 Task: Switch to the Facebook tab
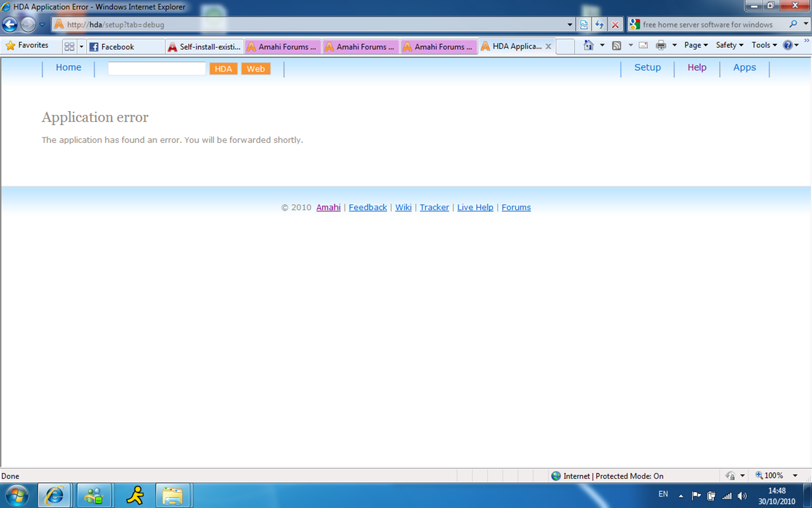125,47
